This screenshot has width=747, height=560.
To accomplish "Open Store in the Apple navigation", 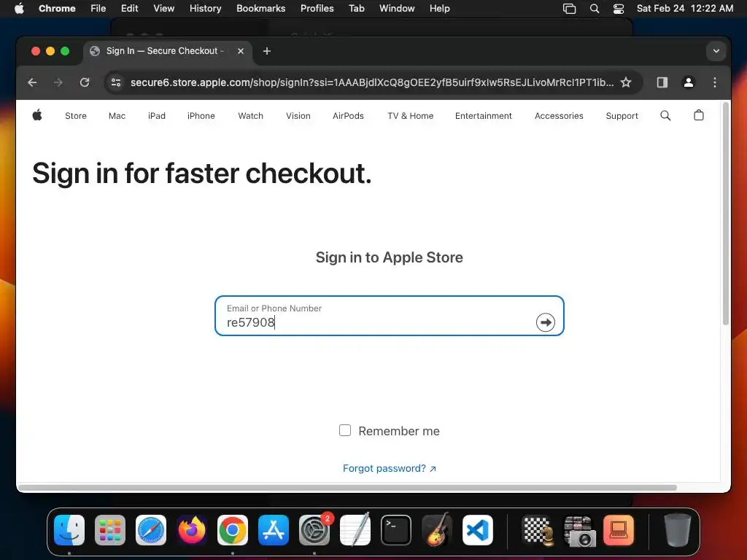I will [76, 116].
